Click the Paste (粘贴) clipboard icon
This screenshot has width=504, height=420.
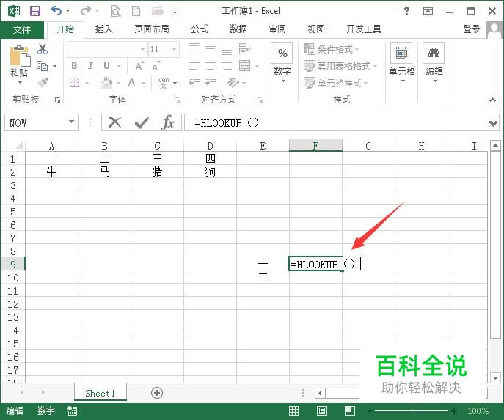[20, 56]
